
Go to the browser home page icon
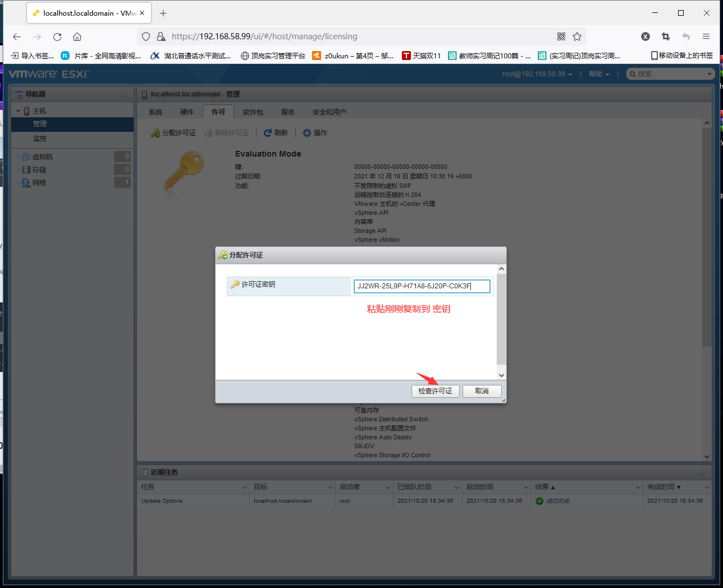tap(77, 36)
